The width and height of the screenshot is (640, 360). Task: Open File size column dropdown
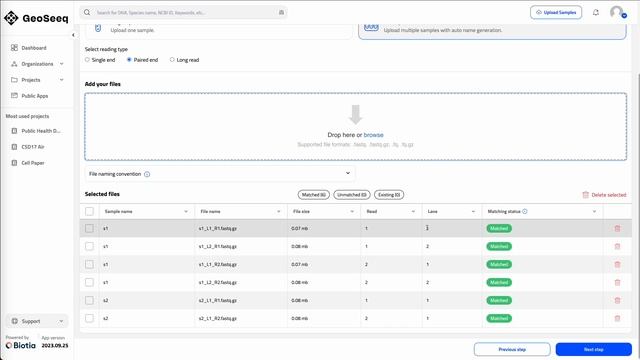[352, 211]
